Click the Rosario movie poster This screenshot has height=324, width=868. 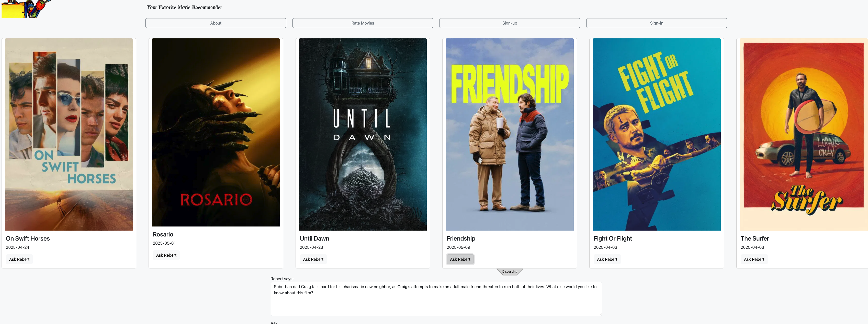[216, 132]
